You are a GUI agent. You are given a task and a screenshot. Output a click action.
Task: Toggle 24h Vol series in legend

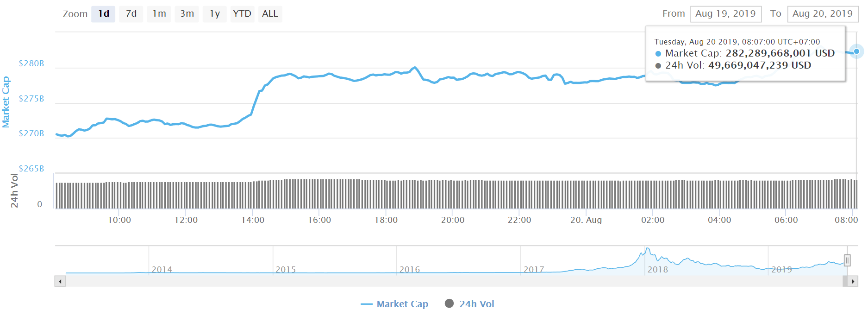click(469, 304)
